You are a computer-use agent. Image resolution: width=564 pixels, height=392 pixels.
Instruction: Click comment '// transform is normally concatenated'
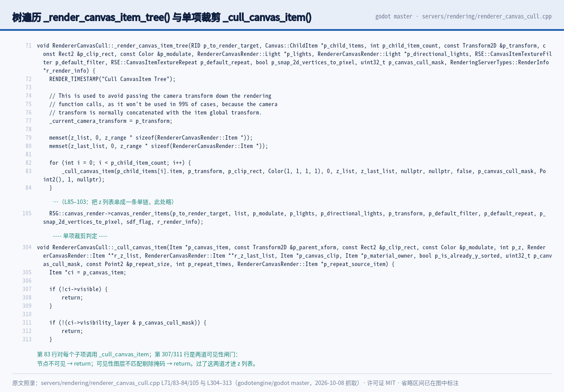click(156, 113)
